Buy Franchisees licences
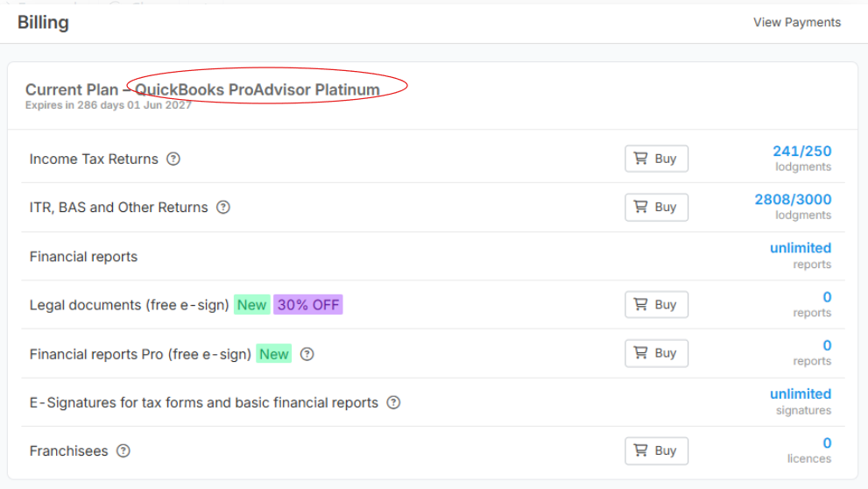Screen dimensions: 868x489 657,450
